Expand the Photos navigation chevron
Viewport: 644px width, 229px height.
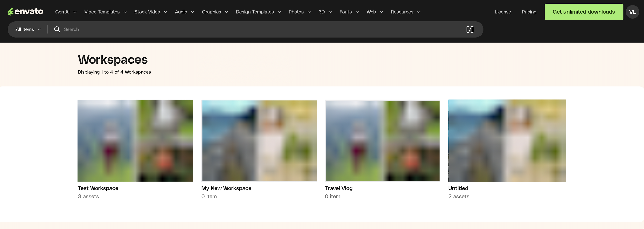point(309,12)
